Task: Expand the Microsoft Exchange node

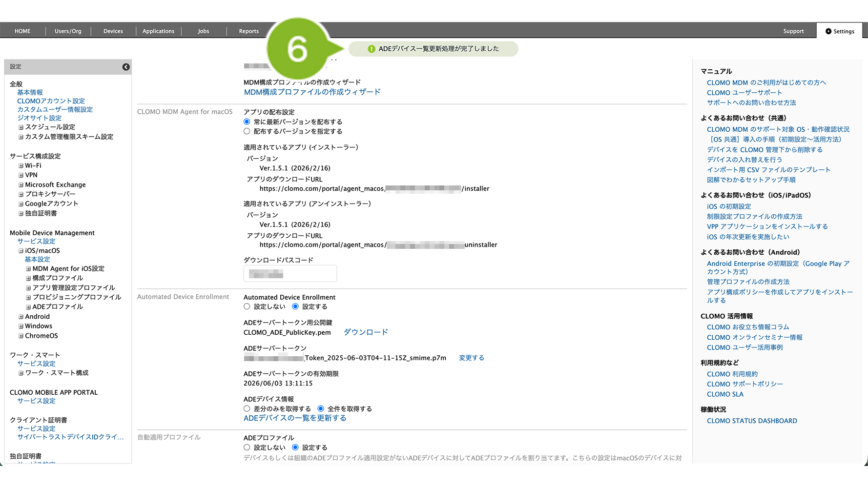Action: [21, 185]
